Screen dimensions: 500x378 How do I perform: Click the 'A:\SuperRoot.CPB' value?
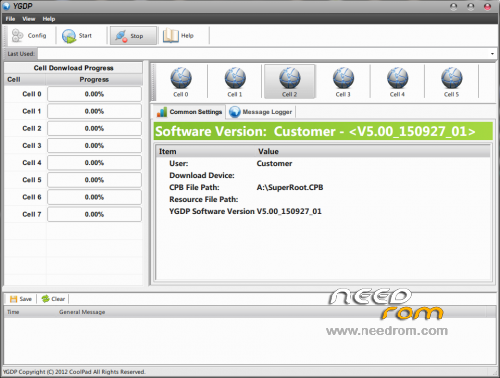[x=290, y=187]
